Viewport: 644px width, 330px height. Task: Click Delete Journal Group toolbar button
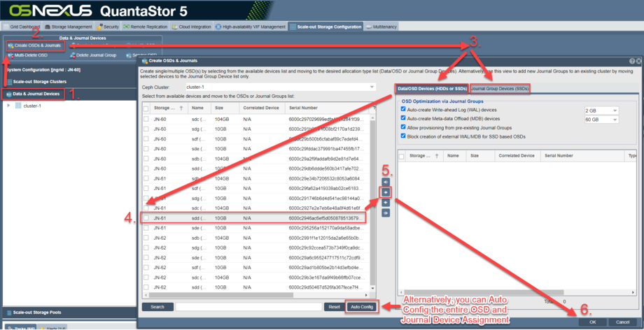pyautogui.click(x=93, y=55)
